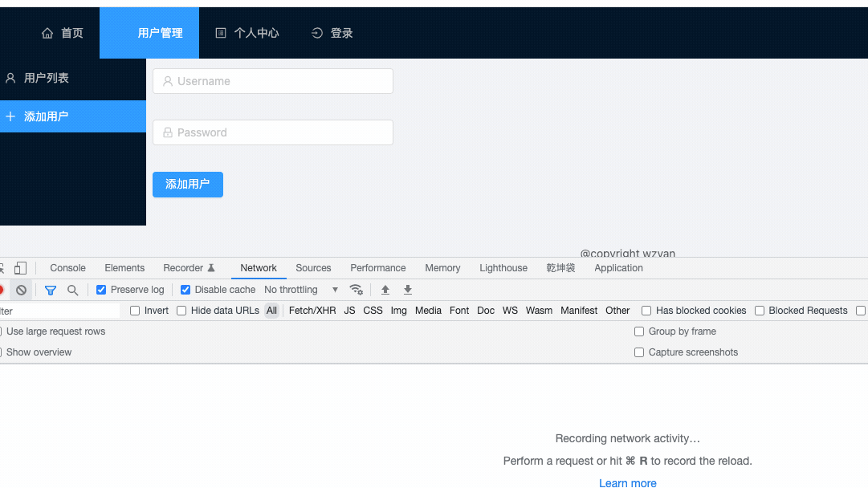Open 登录 in the top nav
Viewport: 868px width, 488px height.
332,33
